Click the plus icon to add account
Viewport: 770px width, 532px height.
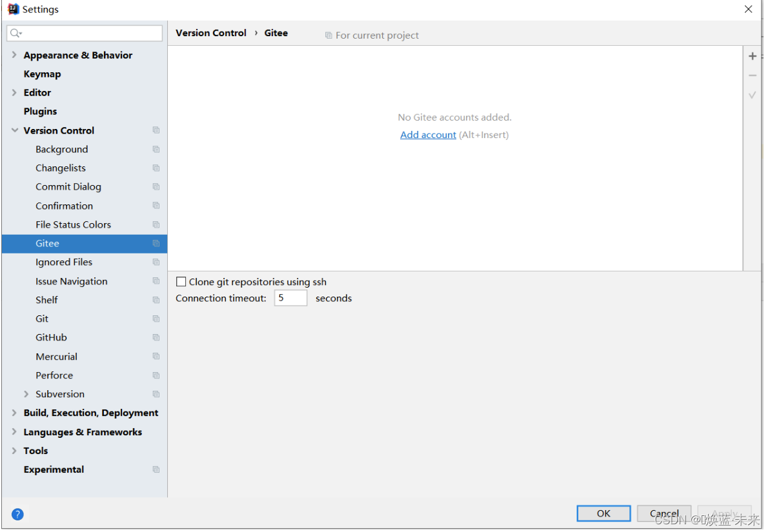[x=752, y=57]
